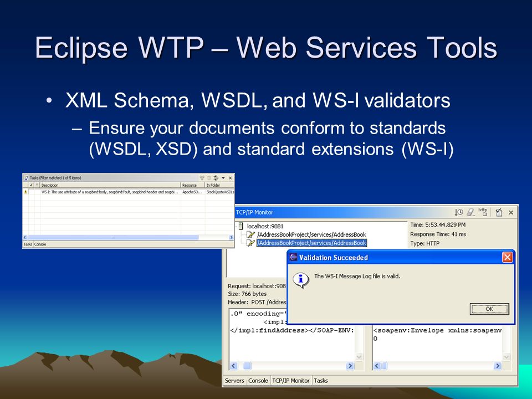Click the Resource column header in Tasks
This screenshot has height=399, width=532.
point(193,185)
